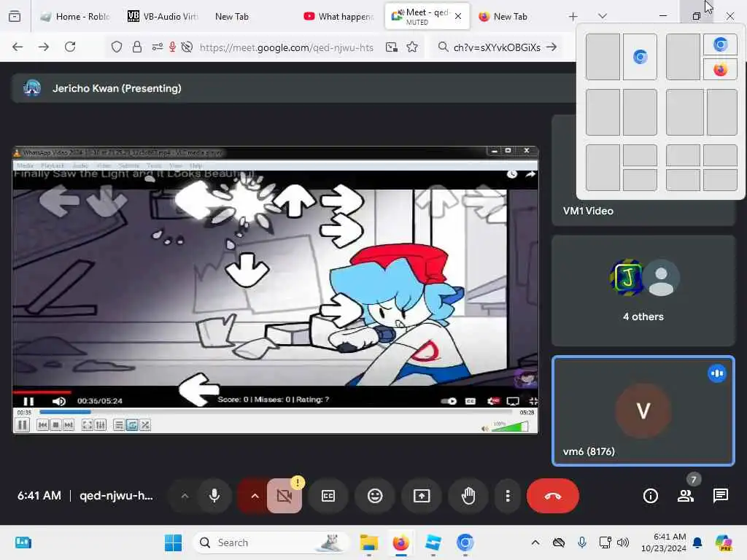
Task: Bookmark this page with star icon
Action: (413, 47)
